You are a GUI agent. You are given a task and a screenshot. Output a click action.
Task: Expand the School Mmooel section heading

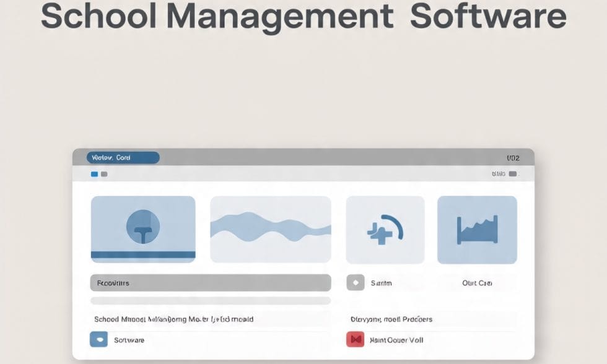(x=173, y=319)
